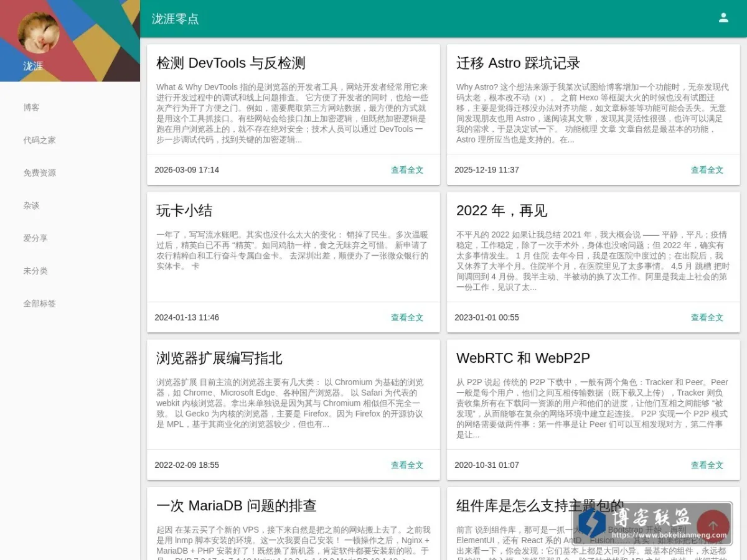Image resolution: width=747 pixels, height=560 pixels.
Task: Open article 检测 DevTools 与反检测
Action: [231, 63]
